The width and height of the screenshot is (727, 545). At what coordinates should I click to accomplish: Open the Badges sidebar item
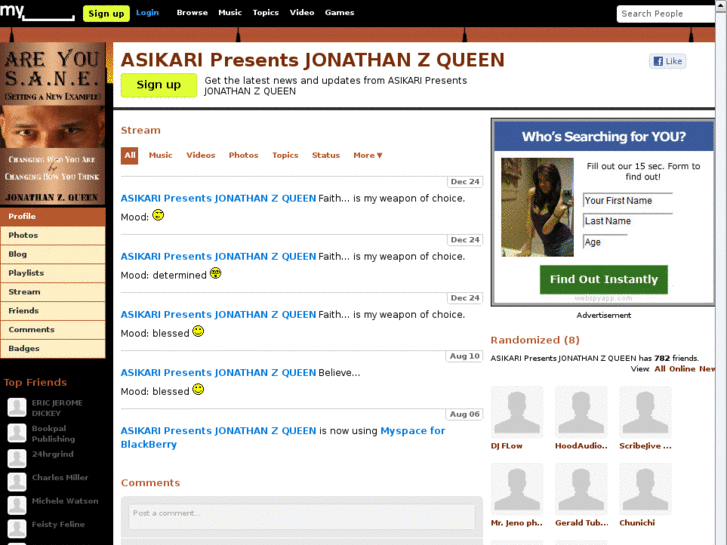pyautogui.click(x=53, y=348)
